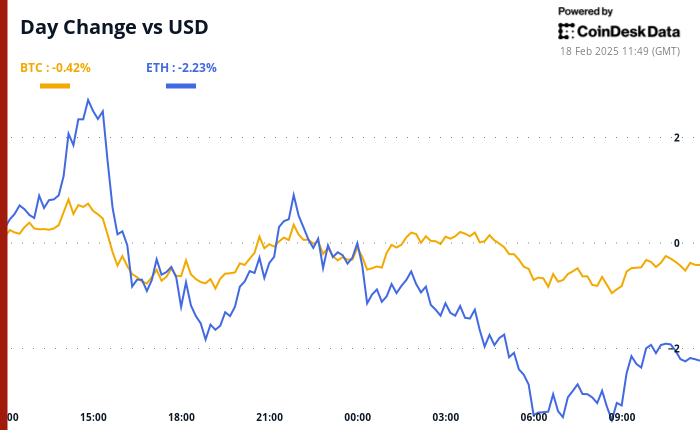Click the 06:00 x-axis label
This screenshot has width=700, height=430.
tap(533, 417)
